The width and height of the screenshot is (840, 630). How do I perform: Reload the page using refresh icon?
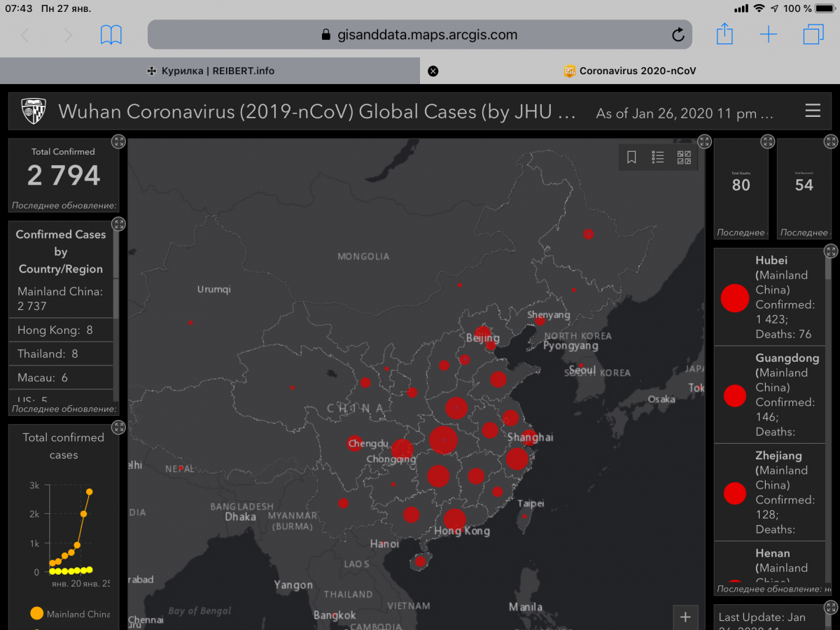point(678,35)
